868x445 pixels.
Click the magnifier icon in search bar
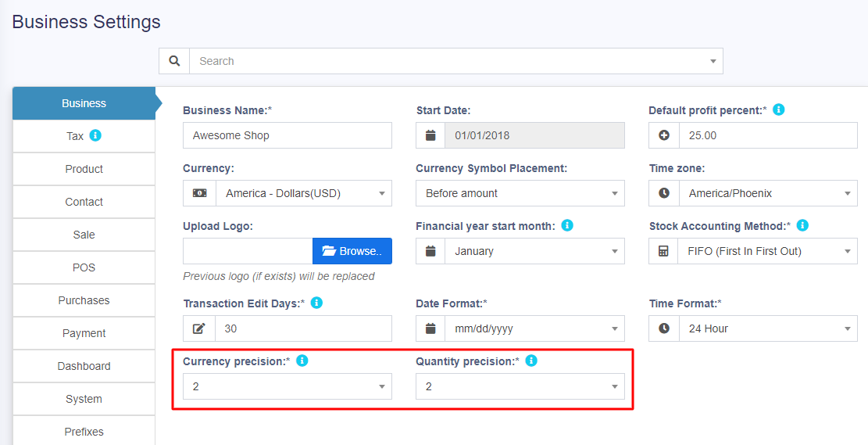[174, 61]
